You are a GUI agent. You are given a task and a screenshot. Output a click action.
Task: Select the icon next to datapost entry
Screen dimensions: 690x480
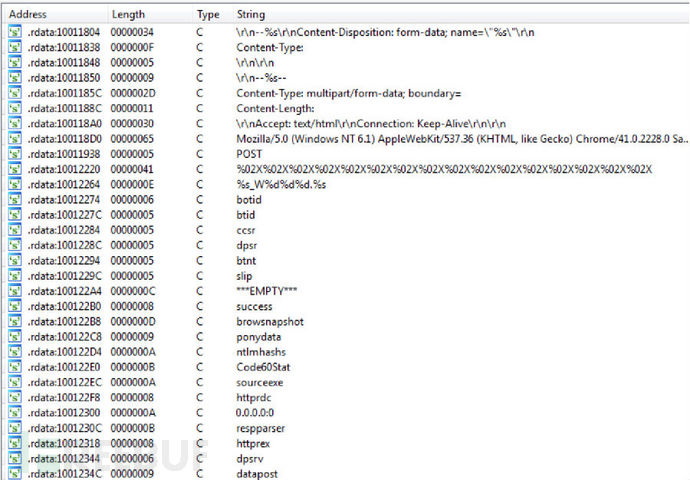[x=14, y=473]
